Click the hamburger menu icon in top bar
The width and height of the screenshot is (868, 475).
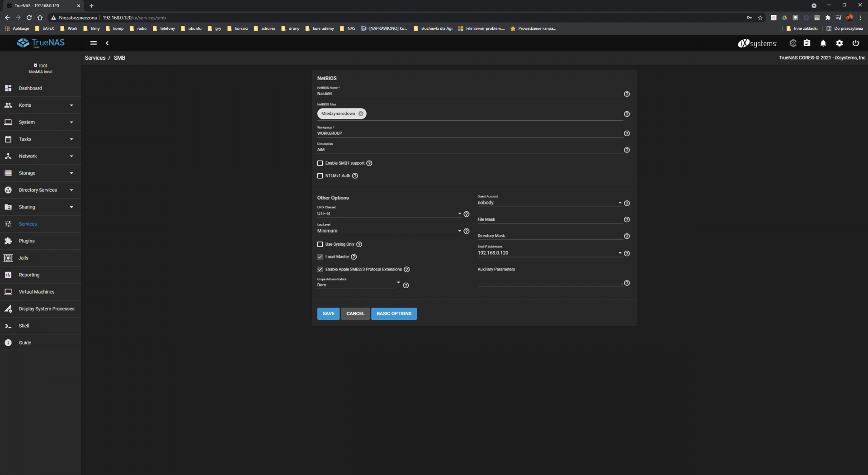point(94,43)
